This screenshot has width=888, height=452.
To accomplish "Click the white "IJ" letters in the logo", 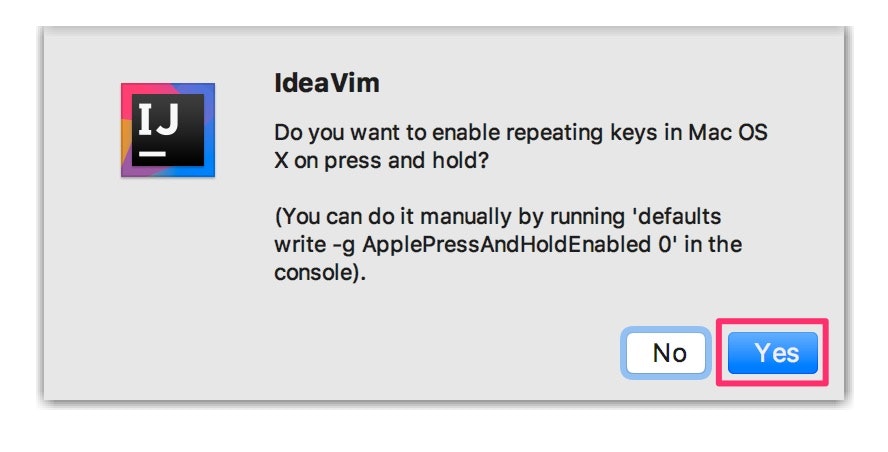I will pos(159,120).
